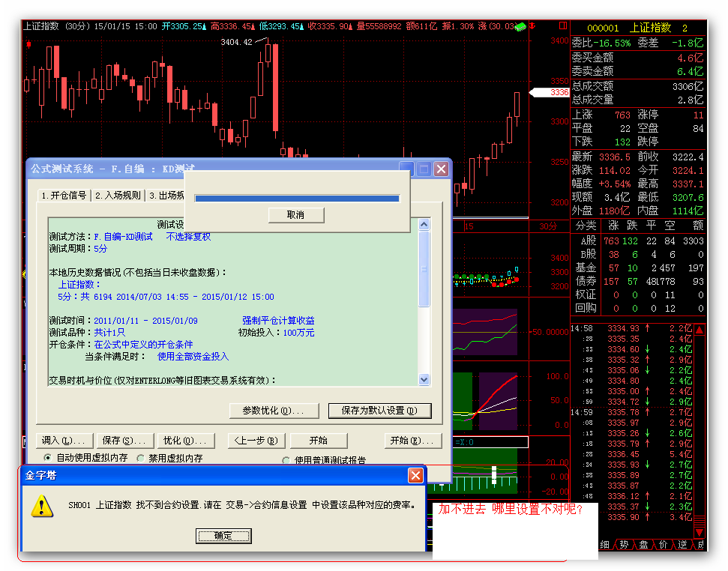Select 禁用虚拟内存 radio button
Viewport: 728px width, 571px height.
click(141, 457)
